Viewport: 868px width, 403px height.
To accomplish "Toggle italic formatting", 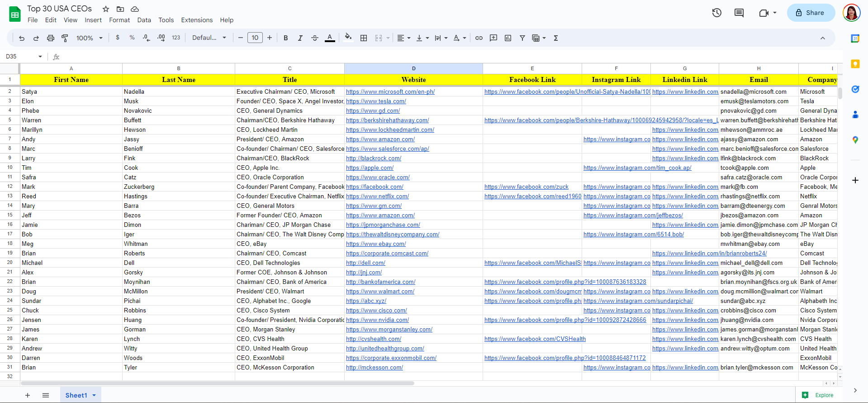I will click(x=300, y=38).
